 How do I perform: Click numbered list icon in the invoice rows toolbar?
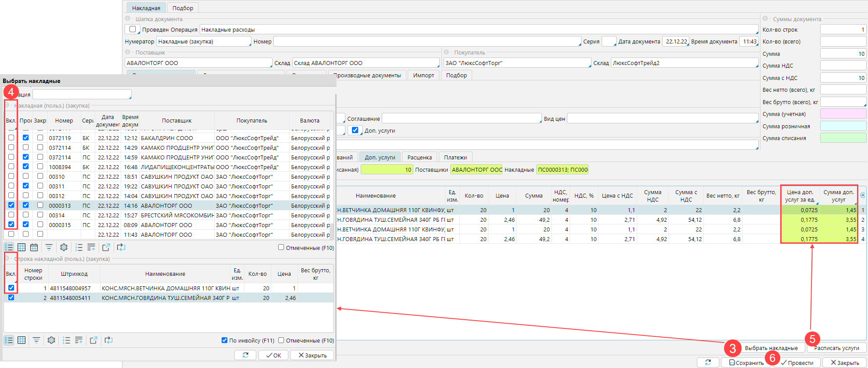point(66,340)
